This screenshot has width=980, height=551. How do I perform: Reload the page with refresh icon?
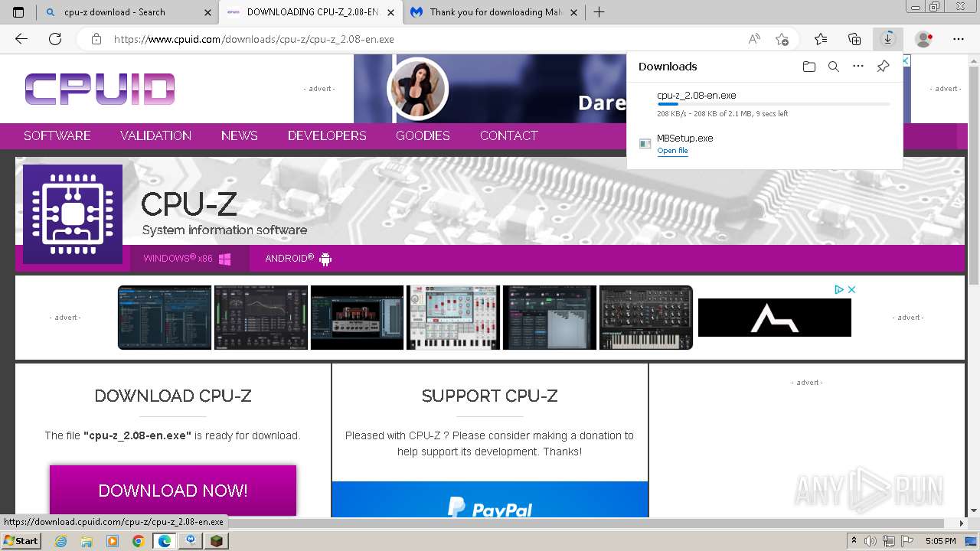point(55,39)
